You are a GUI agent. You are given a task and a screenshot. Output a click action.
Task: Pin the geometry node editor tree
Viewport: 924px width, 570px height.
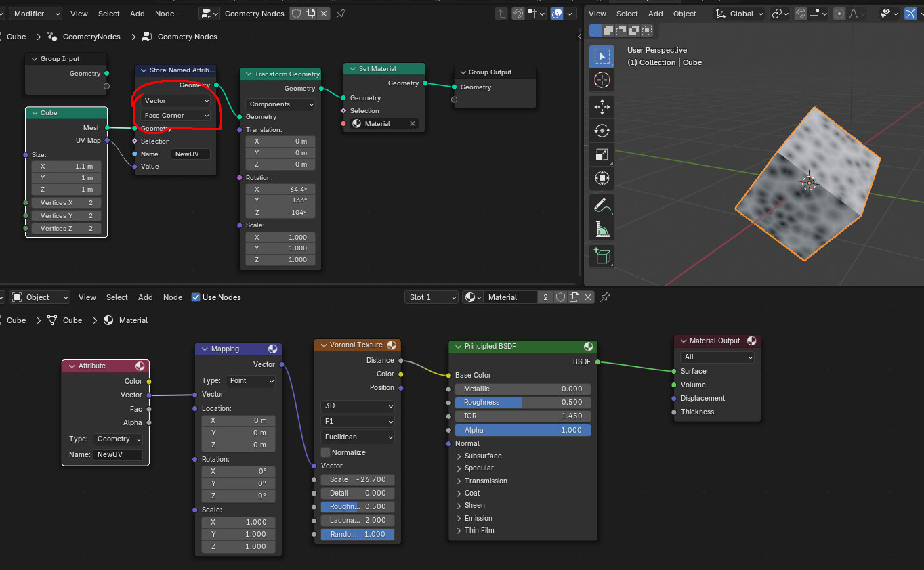click(341, 14)
